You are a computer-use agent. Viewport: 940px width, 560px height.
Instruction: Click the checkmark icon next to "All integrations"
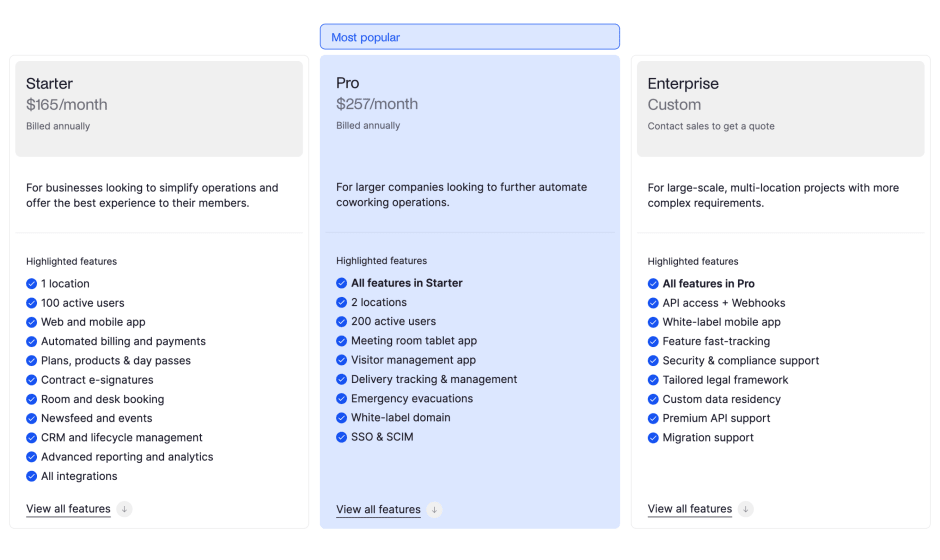coord(32,476)
